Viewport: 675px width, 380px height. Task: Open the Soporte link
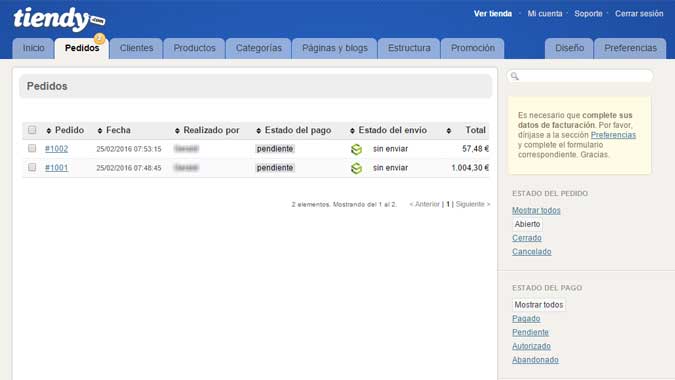(588, 14)
